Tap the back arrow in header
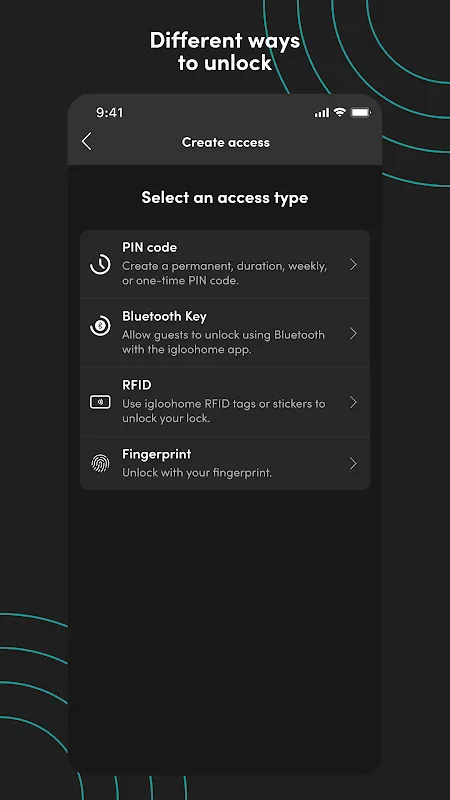The height and width of the screenshot is (800, 450). pos(87,141)
